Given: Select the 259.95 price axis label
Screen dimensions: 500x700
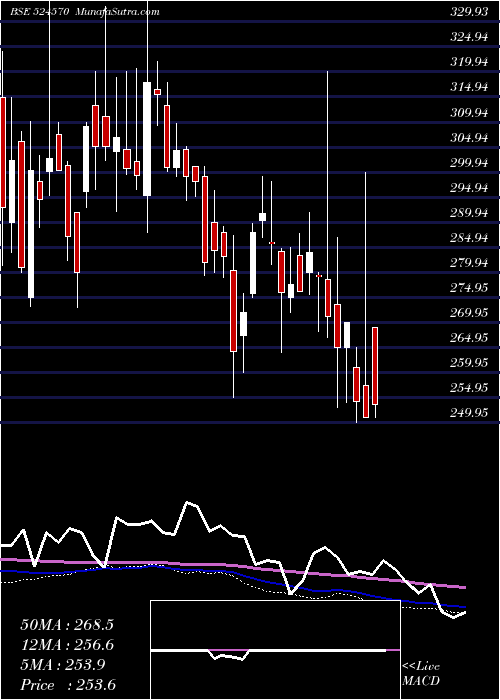Looking at the screenshot, I should pos(469,363).
